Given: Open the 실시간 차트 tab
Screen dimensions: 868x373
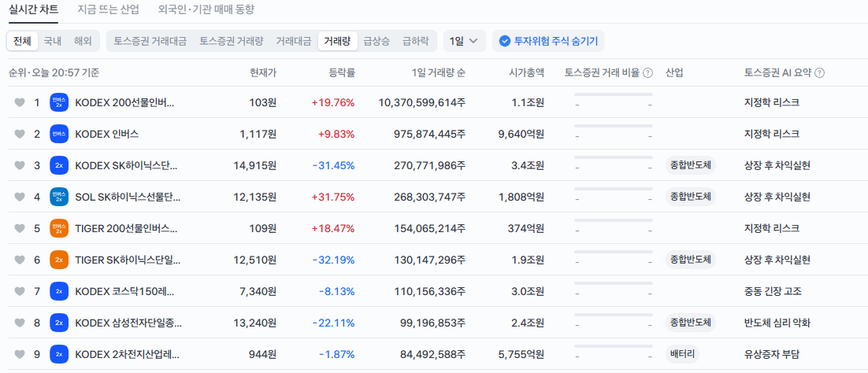Looking at the screenshot, I should coord(33,10).
